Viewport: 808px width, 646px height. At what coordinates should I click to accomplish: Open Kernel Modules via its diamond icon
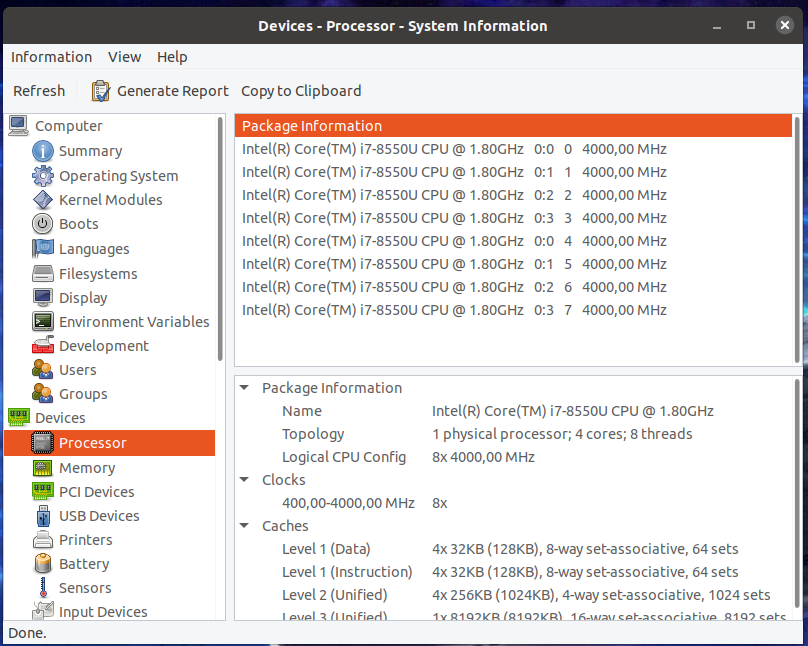click(x=43, y=200)
